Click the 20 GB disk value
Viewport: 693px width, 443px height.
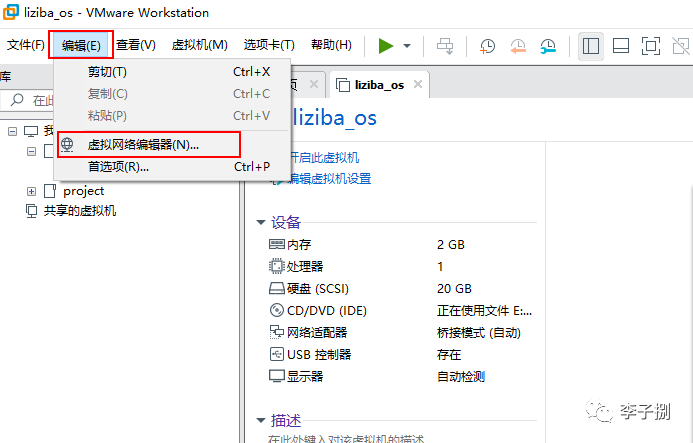tap(454, 289)
